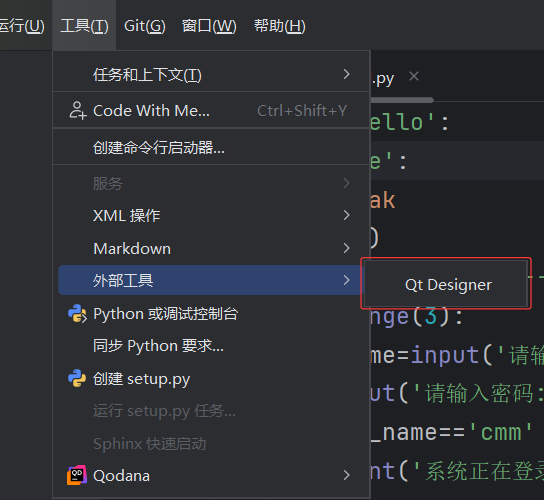This screenshot has height=500, width=544.
Task: Open the Qodana menu entry
Action: pos(211,475)
